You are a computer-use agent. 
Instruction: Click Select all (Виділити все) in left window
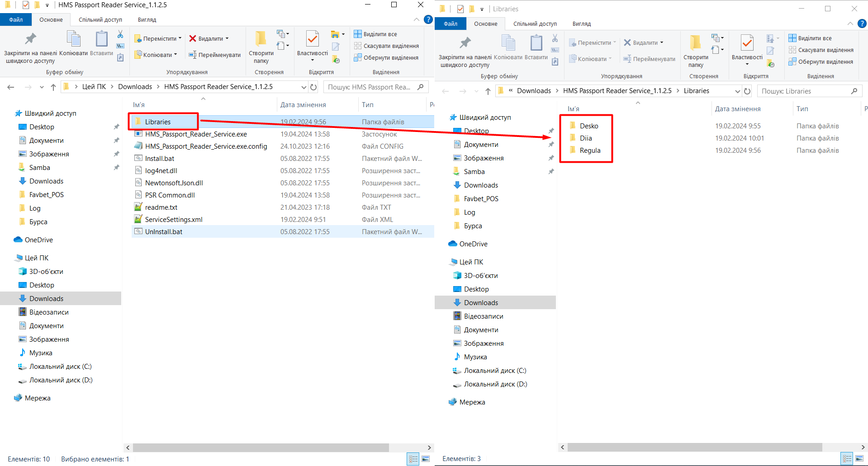pos(375,34)
